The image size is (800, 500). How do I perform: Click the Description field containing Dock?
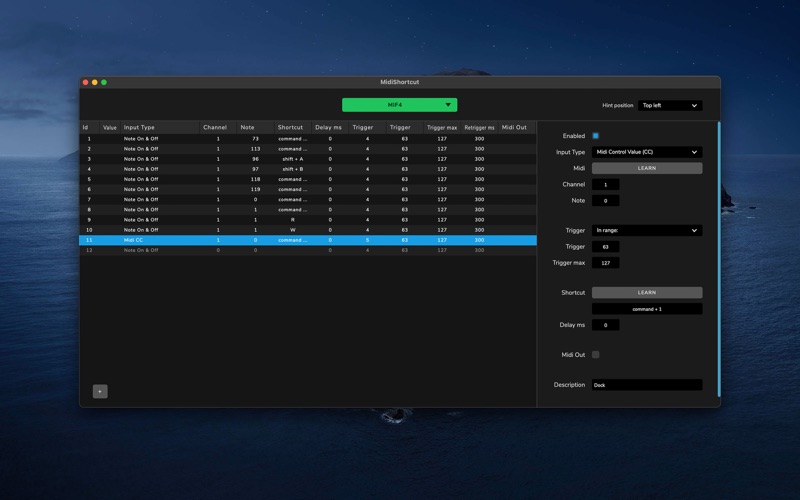tap(647, 385)
